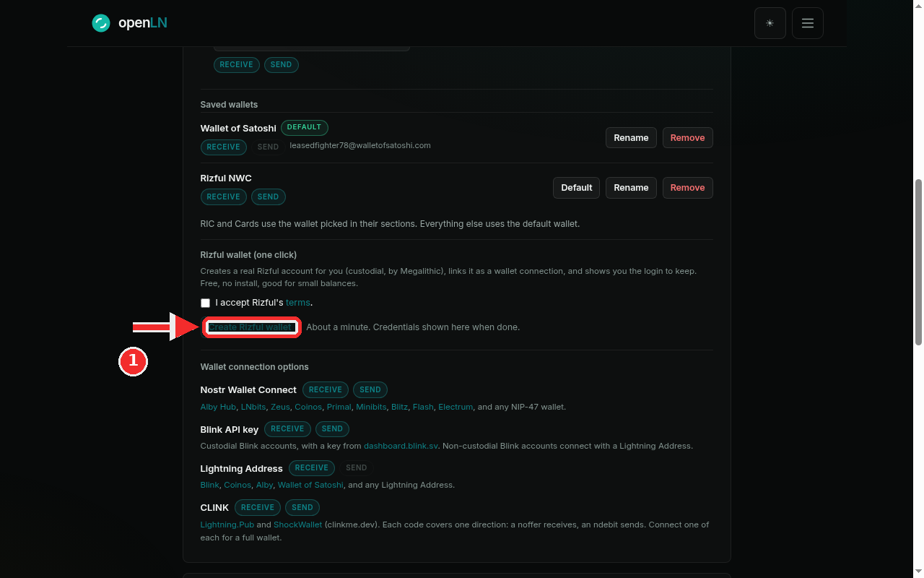Click the Wallet connection options heading

(254, 367)
